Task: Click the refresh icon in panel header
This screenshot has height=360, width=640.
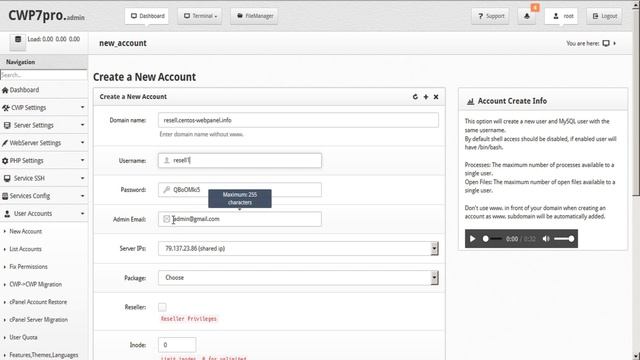Action: [x=415, y=97]
